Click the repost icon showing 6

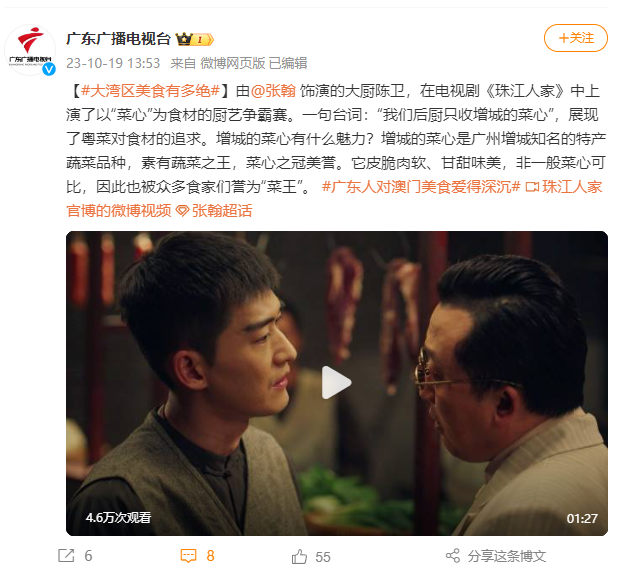66,555
